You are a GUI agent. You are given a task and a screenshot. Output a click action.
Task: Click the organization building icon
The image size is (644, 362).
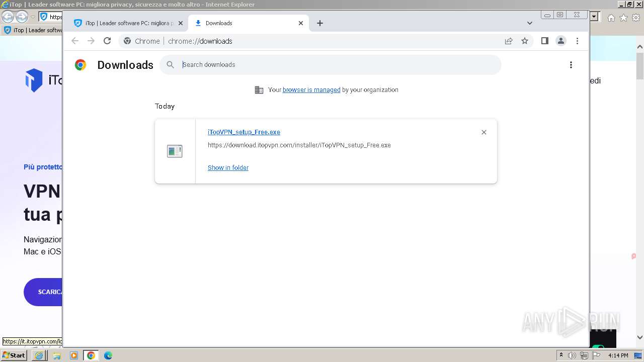click(x=259, y=90)
